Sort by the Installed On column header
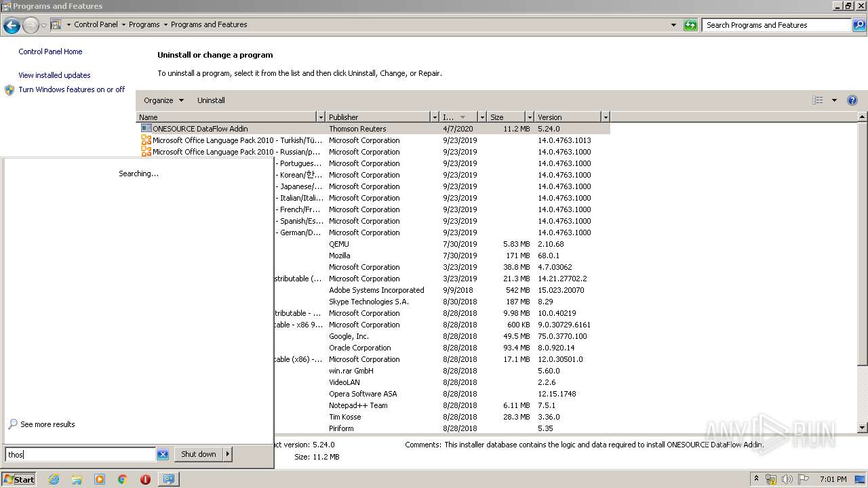 458,117
